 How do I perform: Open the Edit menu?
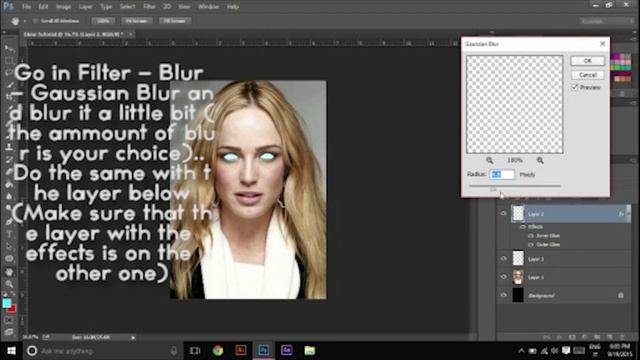point(43,7)
